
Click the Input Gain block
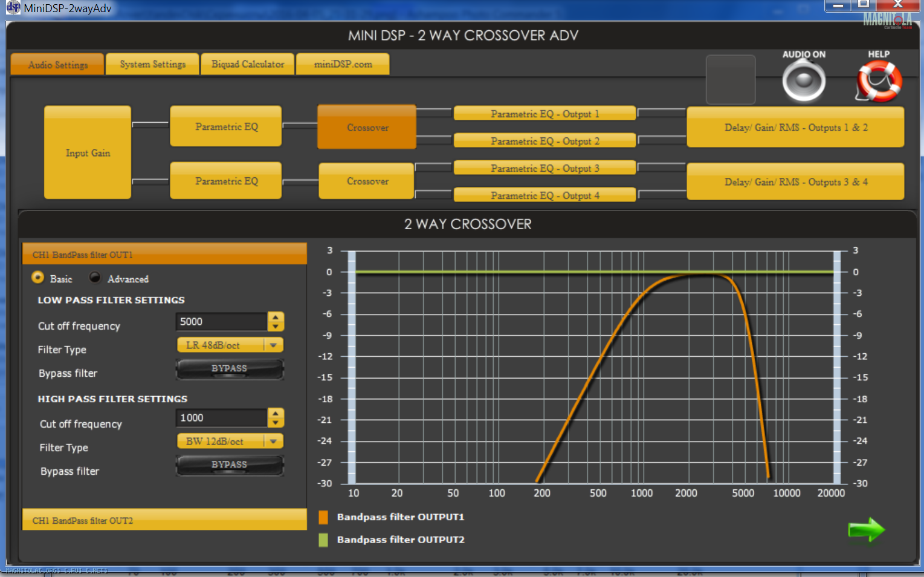pos(88,153)
